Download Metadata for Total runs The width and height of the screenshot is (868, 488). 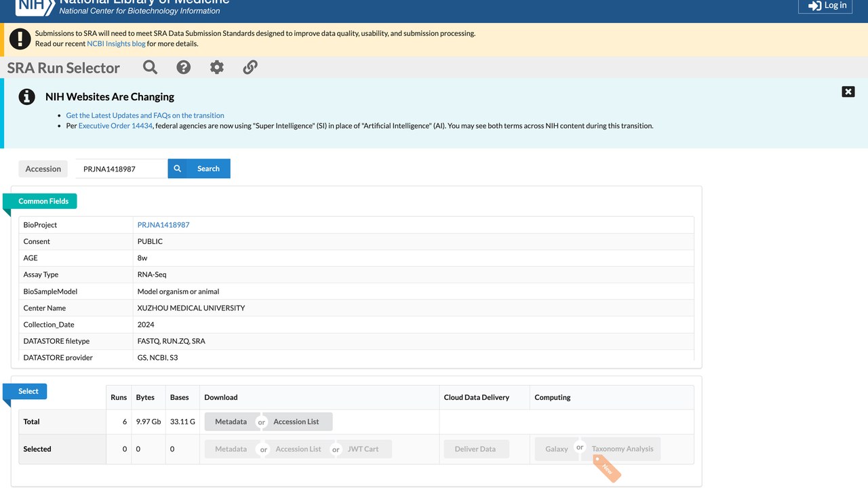[x=231, y=422]
